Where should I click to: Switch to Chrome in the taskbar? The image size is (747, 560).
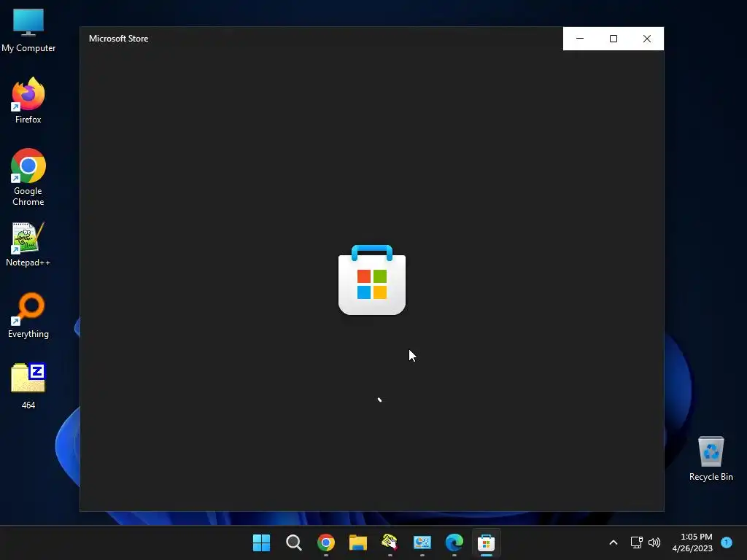click(x=326, y=542)
